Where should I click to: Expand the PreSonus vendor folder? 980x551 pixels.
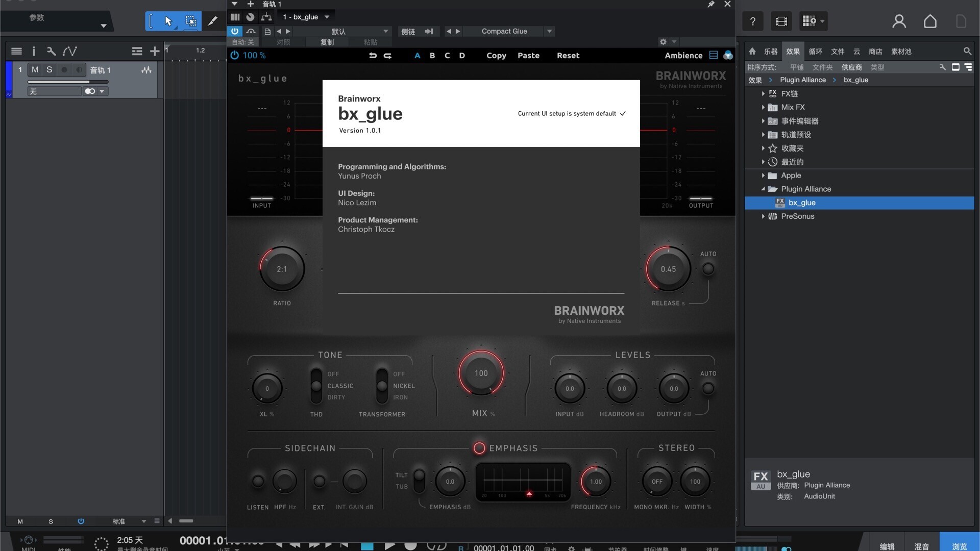pyautogui.click(x=763, y=216)
